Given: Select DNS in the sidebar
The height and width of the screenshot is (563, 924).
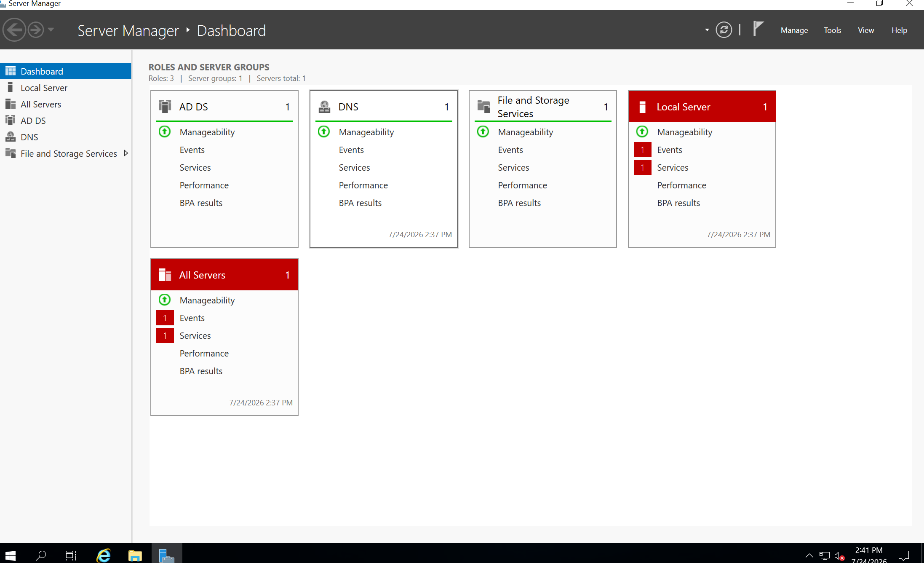Looking at the screenshot, I should 66,137.
